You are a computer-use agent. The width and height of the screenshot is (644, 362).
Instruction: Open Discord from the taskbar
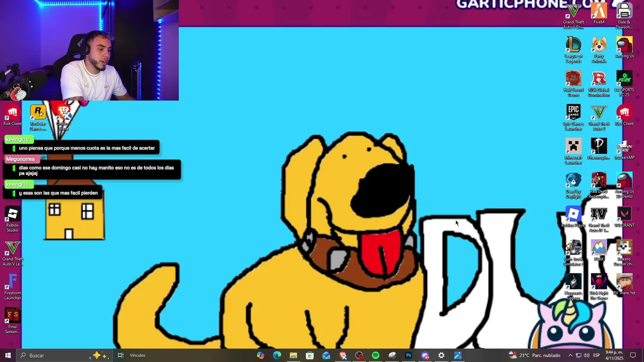pyautogui.click(x=425, y=355)
